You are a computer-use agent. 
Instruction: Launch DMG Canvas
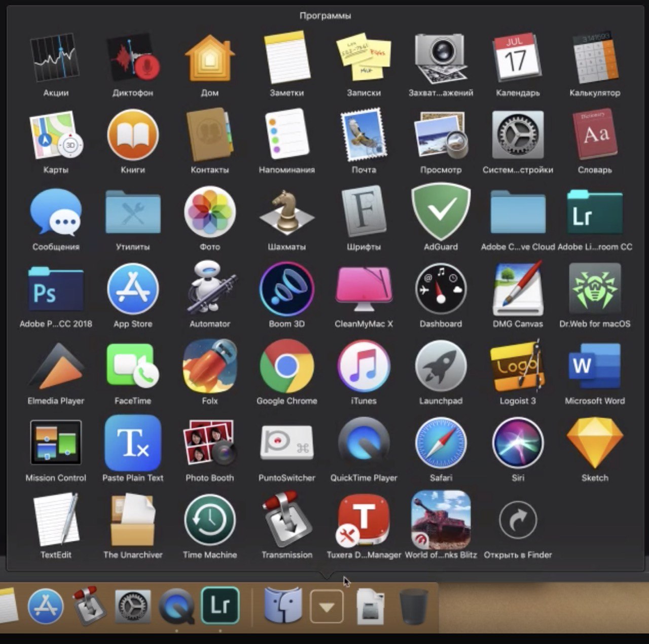(x=518, y=289)
